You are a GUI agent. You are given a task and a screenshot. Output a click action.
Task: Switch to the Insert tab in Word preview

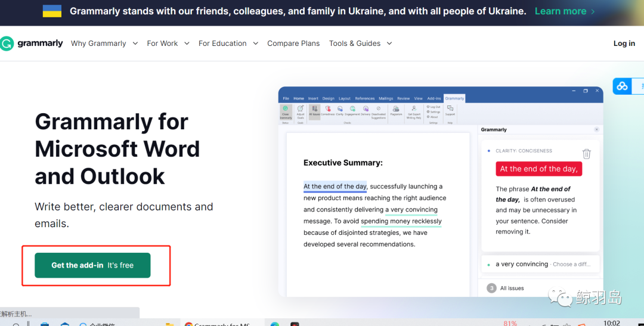pos(313,98)
